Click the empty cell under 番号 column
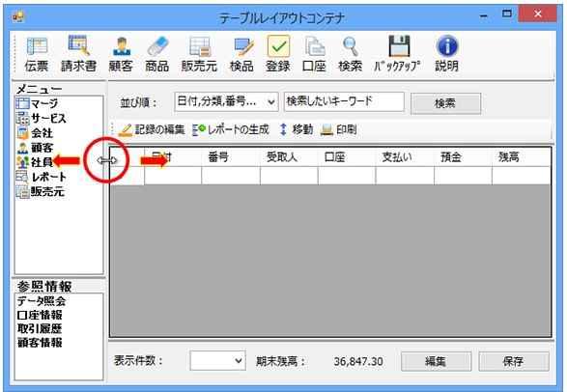 [x=231, y=176]
